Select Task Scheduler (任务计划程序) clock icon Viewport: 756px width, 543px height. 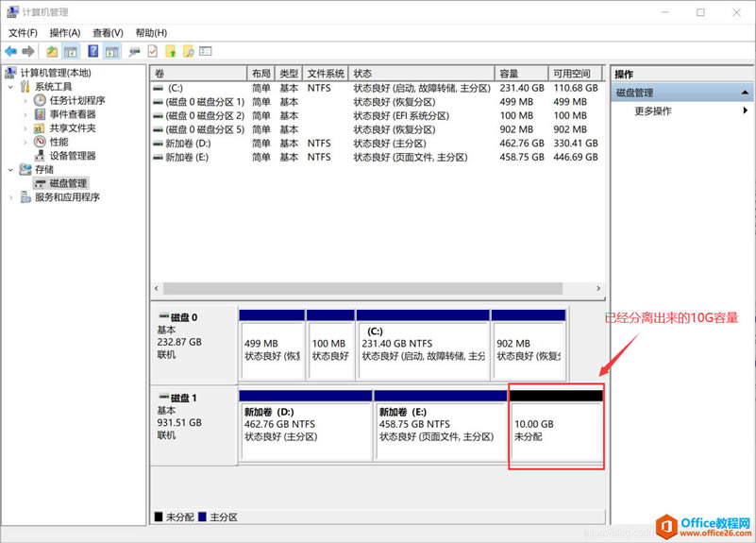(40, 100)
